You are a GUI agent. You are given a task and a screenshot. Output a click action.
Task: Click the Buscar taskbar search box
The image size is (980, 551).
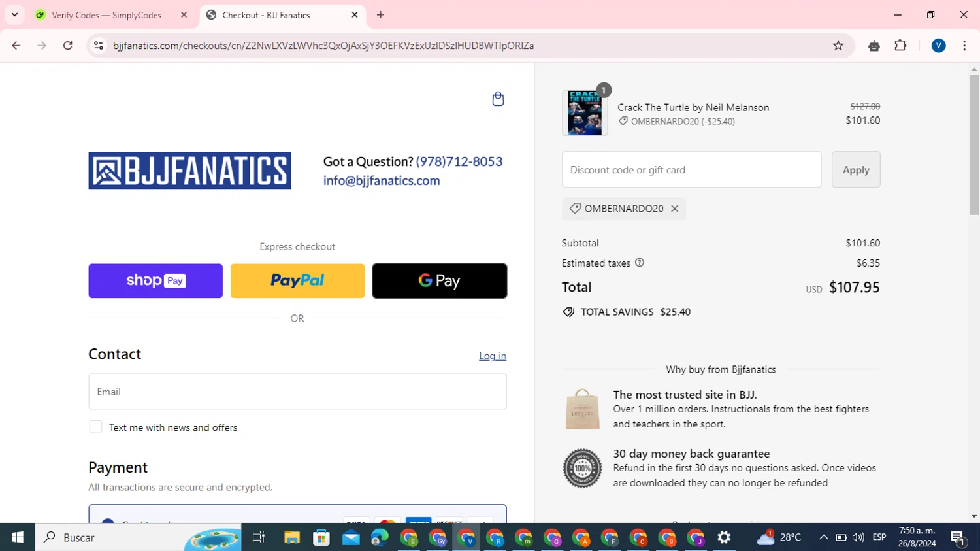(139, 537)
